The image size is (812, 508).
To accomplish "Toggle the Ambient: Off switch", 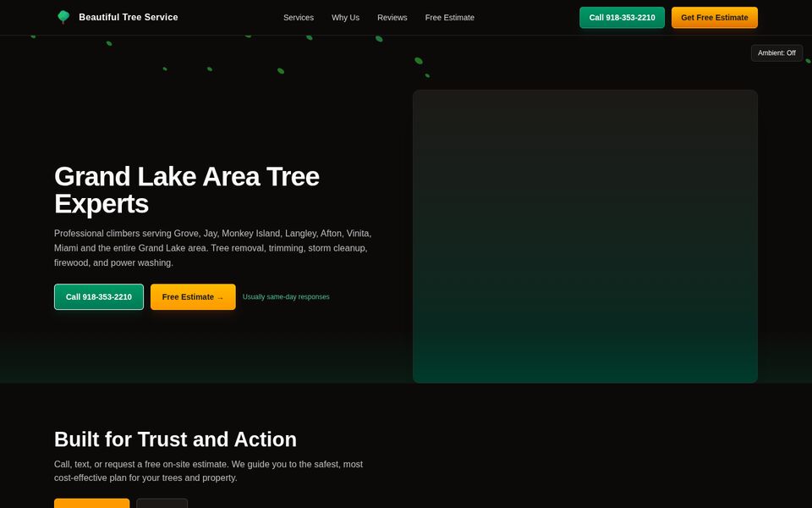I will coord(776,52).
